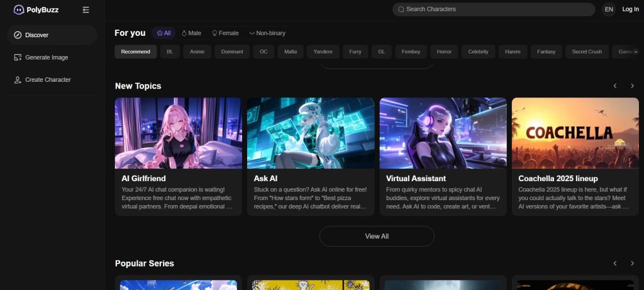Go to previous New Topics page
Screen dimensions: 644x290
[x=615, y=86]
